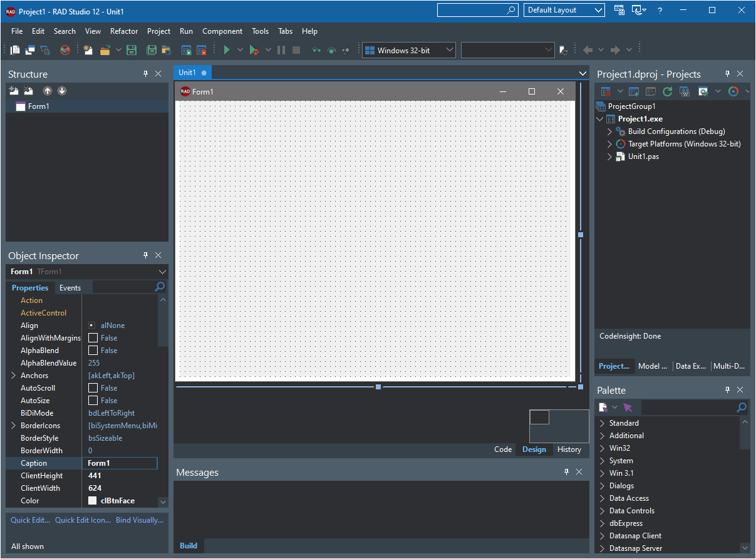Click the Remove File from Project icon
The height and width of the screenshot is (559, 756).
202,50
